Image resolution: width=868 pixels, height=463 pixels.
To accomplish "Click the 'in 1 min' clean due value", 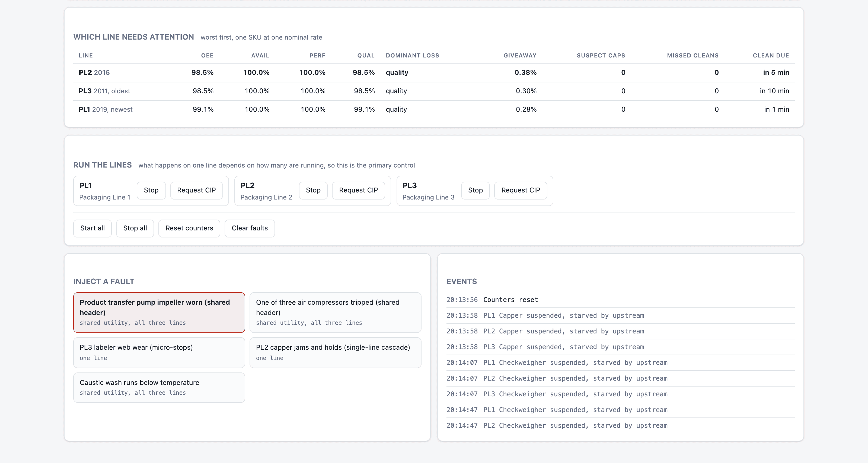I will pyautogui.click(x=777, y=110).
